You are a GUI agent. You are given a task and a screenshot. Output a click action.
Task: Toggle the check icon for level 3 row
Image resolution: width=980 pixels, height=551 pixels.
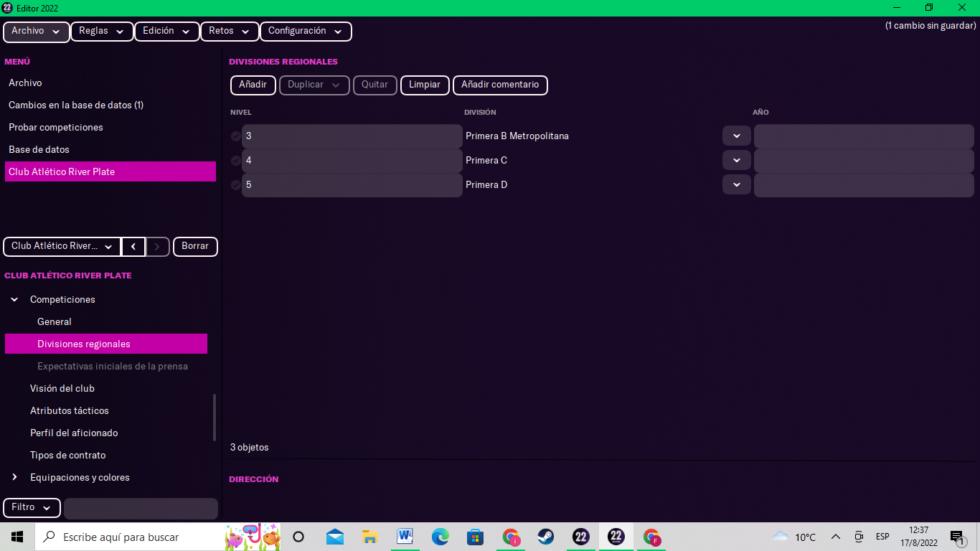coord(236,136)
